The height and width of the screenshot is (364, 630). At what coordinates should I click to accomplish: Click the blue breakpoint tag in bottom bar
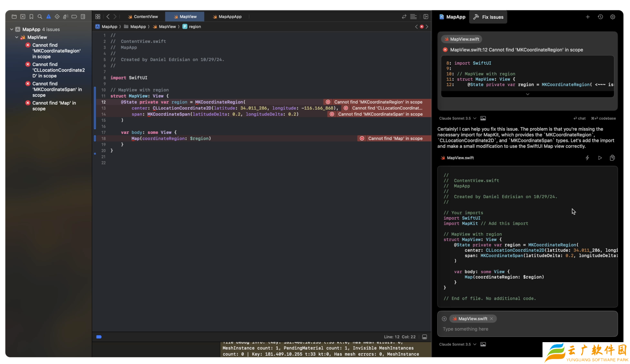click(x=99, y=337)
